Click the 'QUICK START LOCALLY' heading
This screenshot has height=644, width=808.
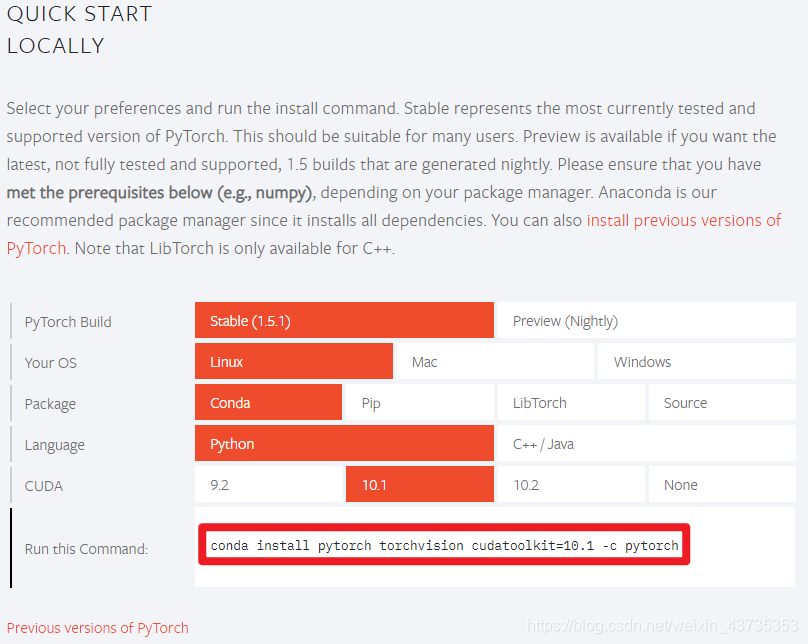pyautogui.click(x=79, y=30)
